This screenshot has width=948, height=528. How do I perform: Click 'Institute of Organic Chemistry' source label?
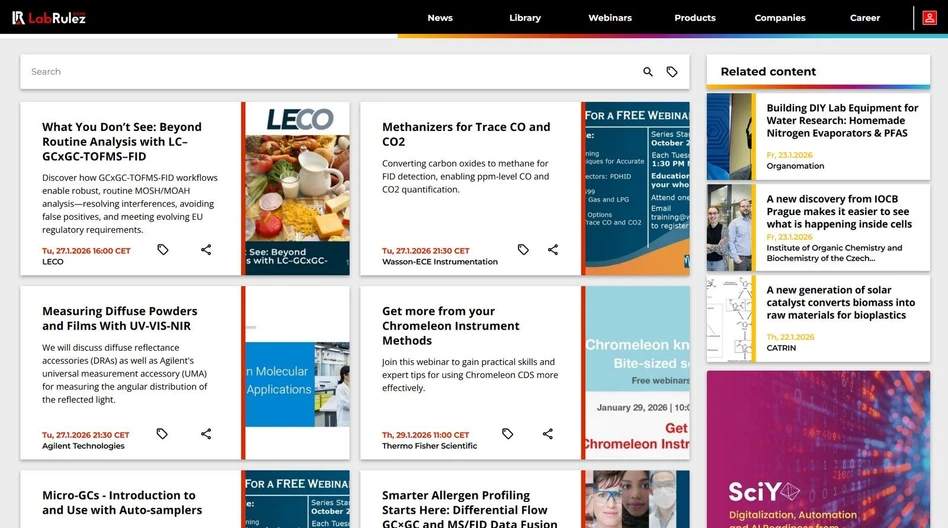click(834, 253)
